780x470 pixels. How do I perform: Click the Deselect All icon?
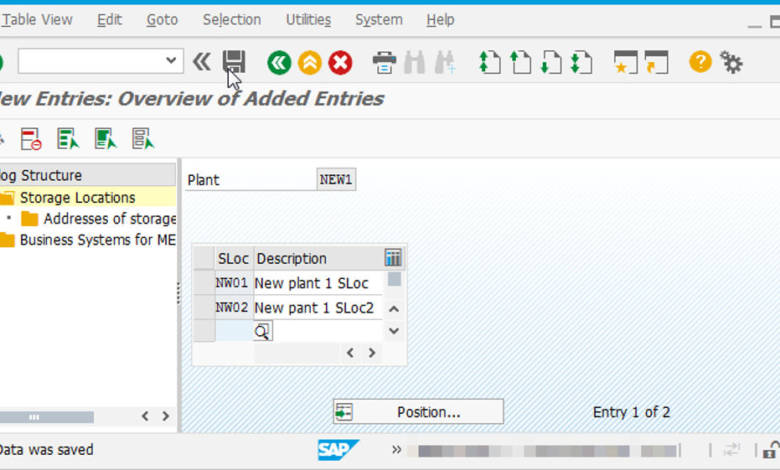tap(143, 139)
